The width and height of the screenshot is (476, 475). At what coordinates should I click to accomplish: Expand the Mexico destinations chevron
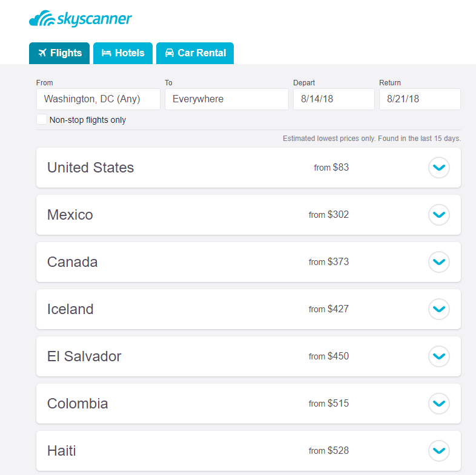click(x=439, y=215)
